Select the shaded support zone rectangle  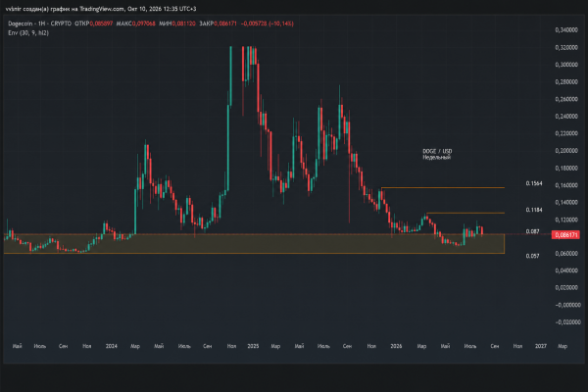click(254, 244)
